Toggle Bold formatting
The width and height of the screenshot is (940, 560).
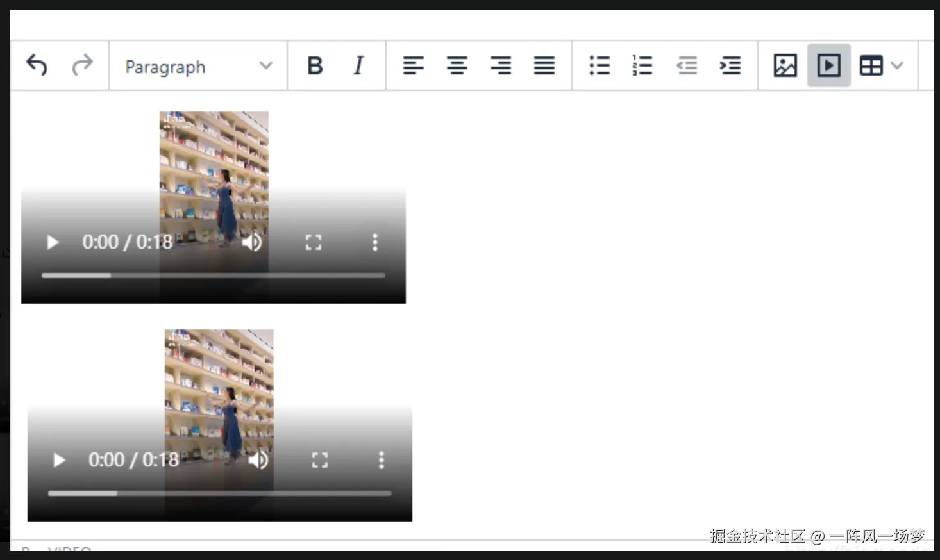315,65
